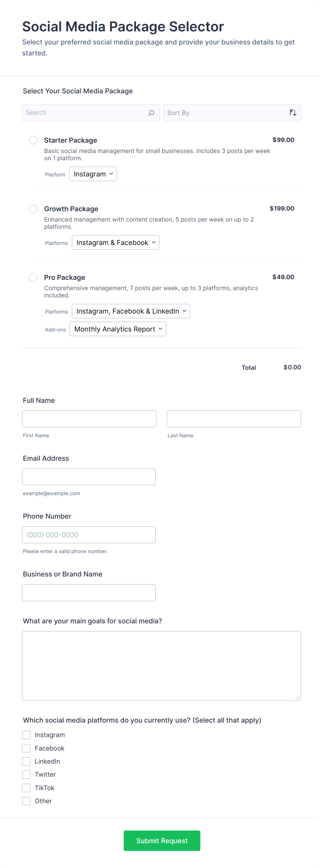The image size is (320, 868).
Task: Check the Instagram checkbox
Action: [x=26, y=735]
